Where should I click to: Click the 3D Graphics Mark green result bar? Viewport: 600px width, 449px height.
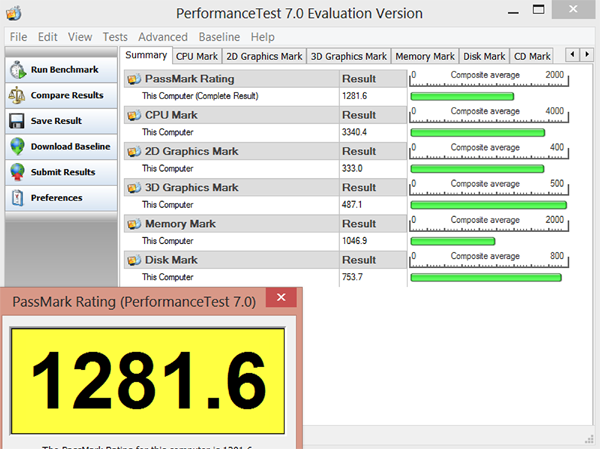(489, 205)
